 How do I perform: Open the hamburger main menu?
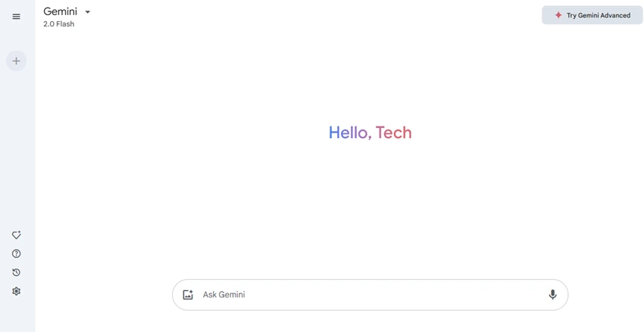tap(16, 17)
